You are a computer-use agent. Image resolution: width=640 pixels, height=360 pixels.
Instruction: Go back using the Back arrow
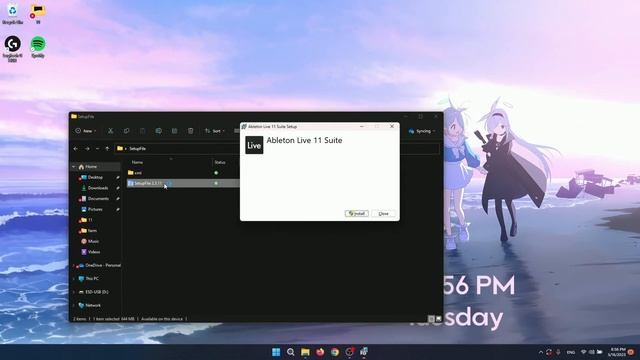coord(76,149)
